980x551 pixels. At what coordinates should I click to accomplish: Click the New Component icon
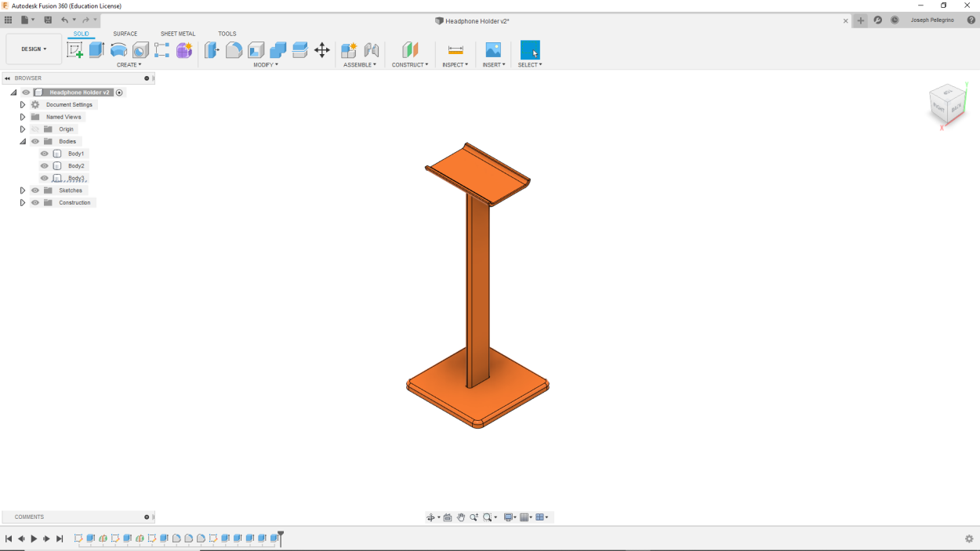[349, 50]
